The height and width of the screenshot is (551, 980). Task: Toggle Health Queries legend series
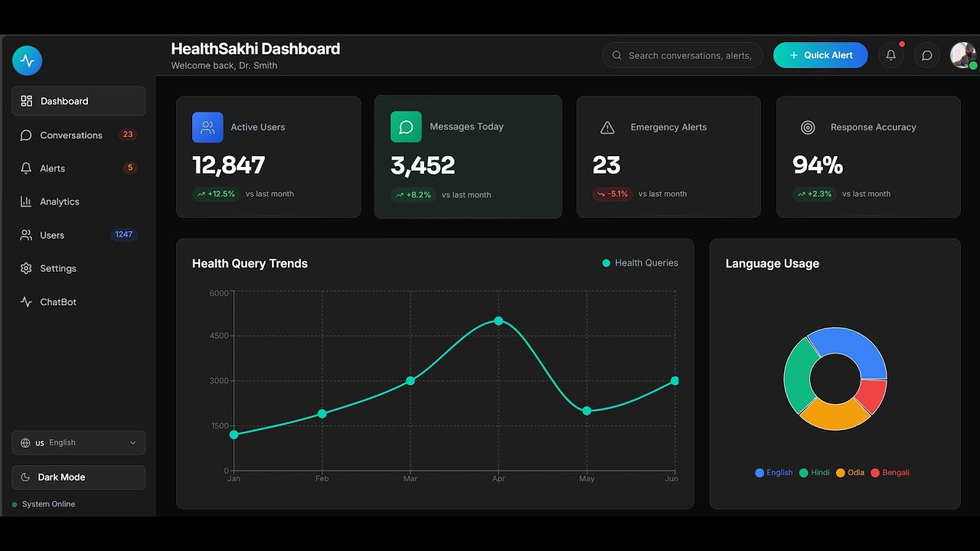[x=640, y=263]
